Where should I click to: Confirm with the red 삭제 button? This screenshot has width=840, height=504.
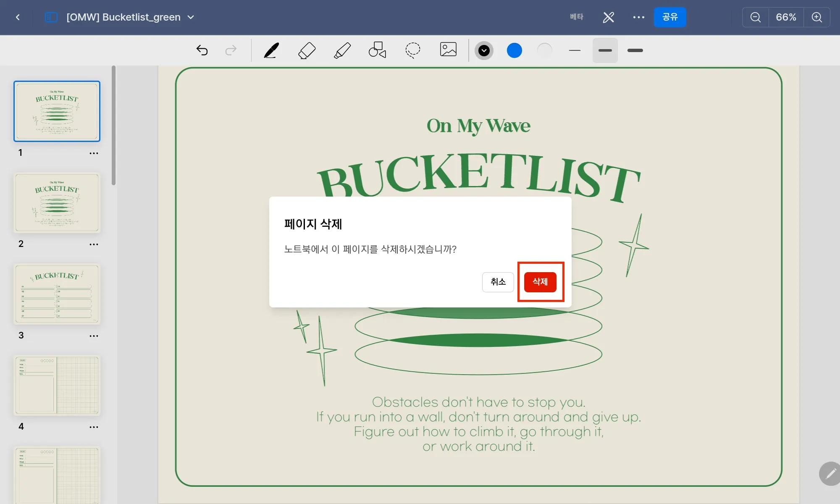tap(540, 282)
